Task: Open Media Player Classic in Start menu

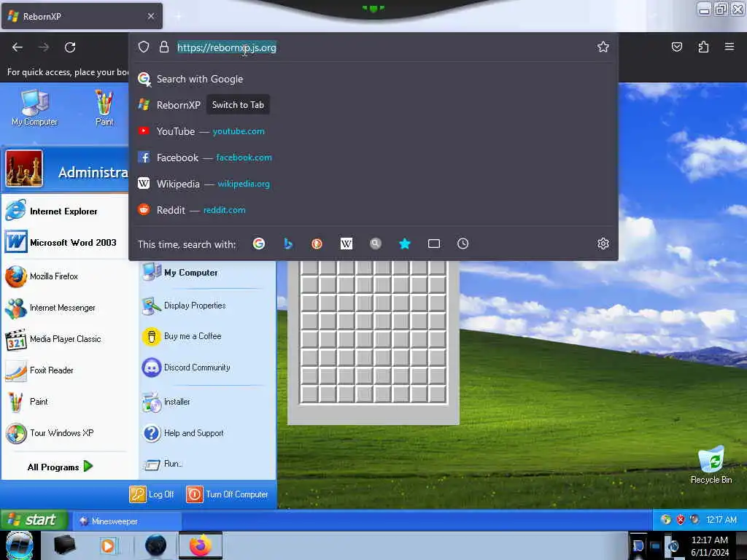Action: 65,339
